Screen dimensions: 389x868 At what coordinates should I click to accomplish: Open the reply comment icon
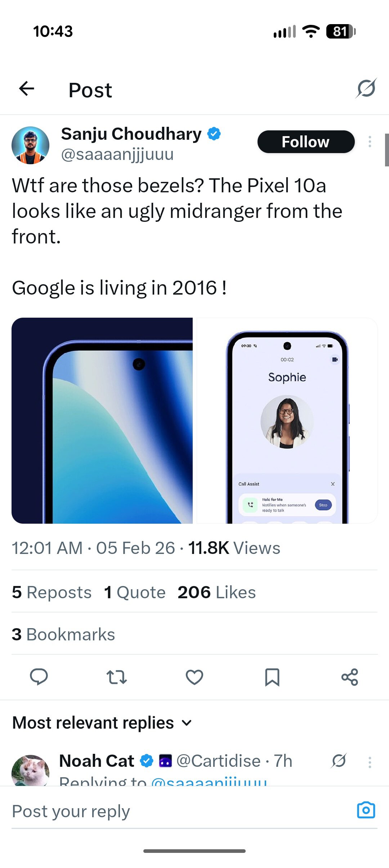click(40, 677)
